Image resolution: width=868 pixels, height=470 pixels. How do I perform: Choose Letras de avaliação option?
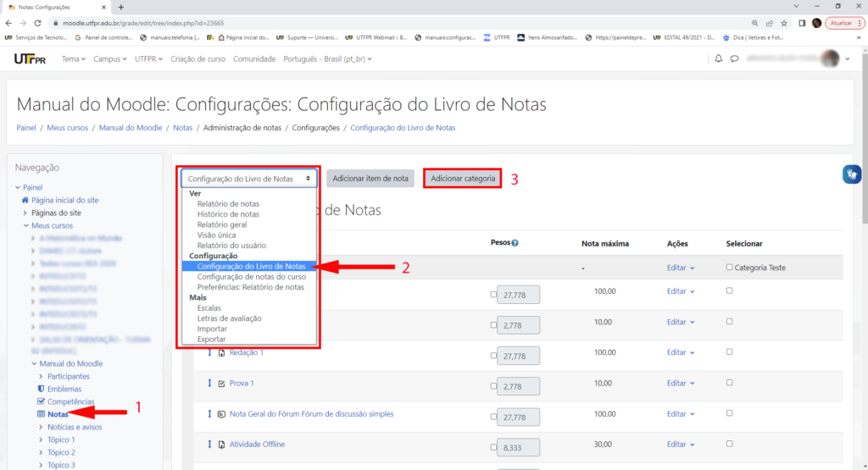point(229,318)
